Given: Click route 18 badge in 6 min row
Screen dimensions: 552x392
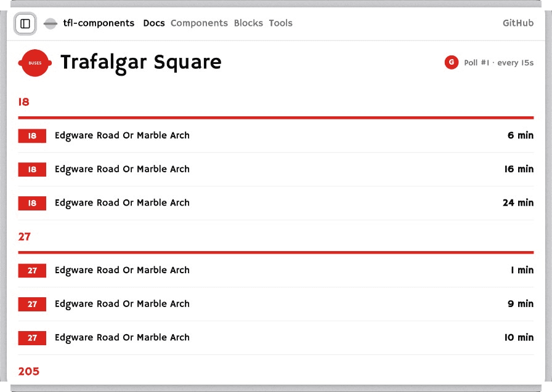Looking at the screenshot, I should click(x=32, y=136).
